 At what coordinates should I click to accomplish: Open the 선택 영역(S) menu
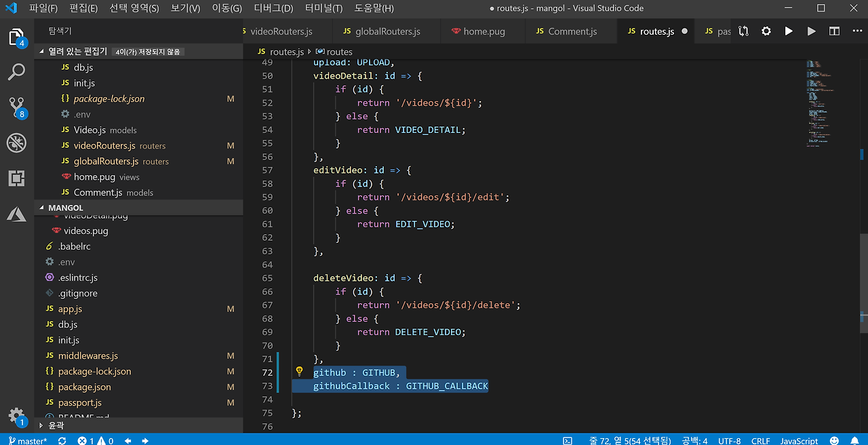[134, 8]
